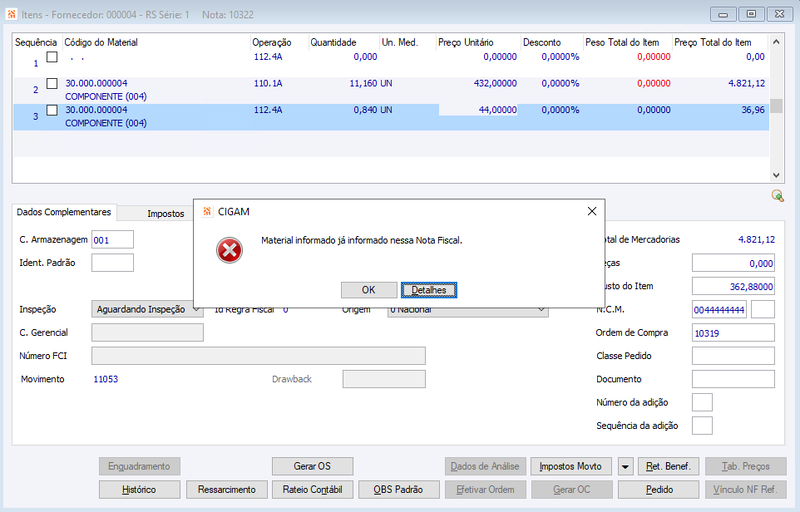Click the Sequência column header
This screenshot has height=512, width=800.
36,42
